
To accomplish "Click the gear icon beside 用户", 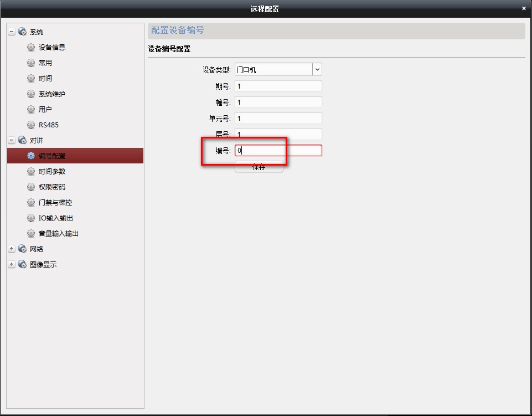I will [x=31, y=110].
